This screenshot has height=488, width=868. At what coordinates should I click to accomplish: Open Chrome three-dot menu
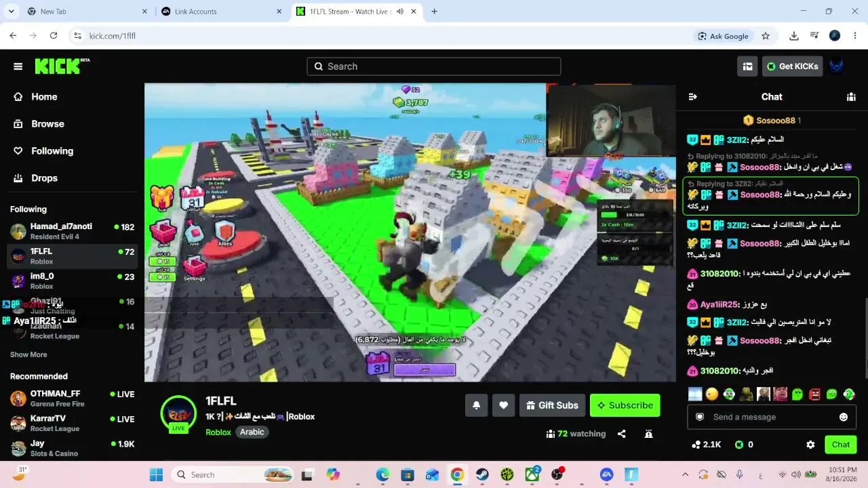(x=854, y=36)
